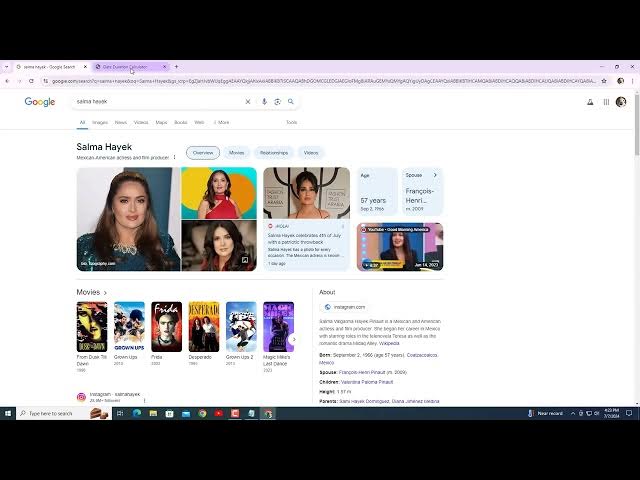Image resolution: width=640 pixels, height=480 pixels.
Task: Click the Google search input field
Action: pyautogui.click(x=157, y=102)
